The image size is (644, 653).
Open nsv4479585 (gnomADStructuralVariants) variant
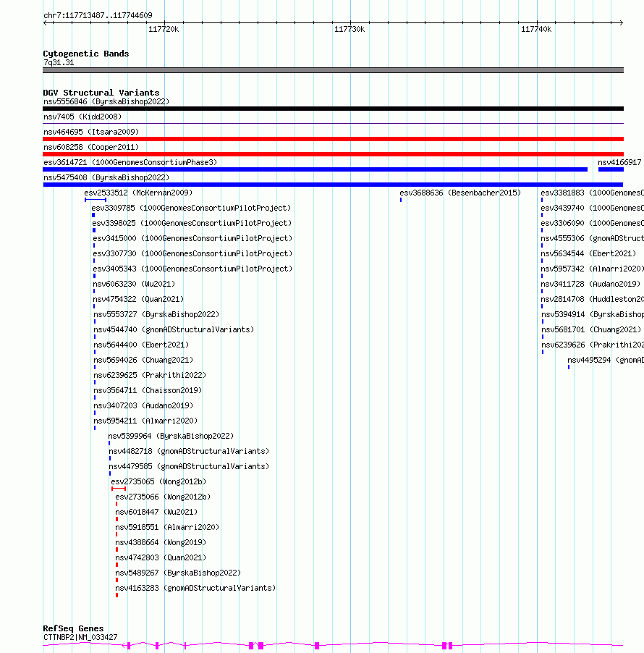189,466
